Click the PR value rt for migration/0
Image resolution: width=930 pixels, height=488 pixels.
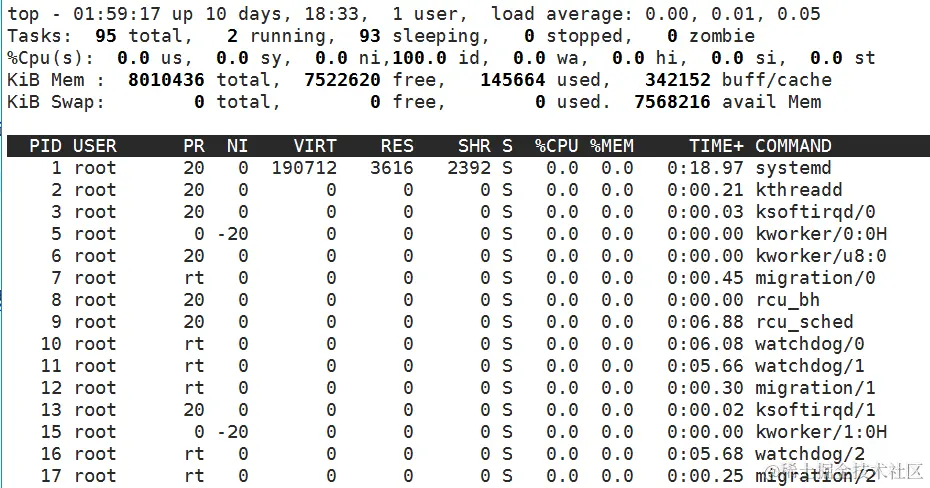point(194,278)
